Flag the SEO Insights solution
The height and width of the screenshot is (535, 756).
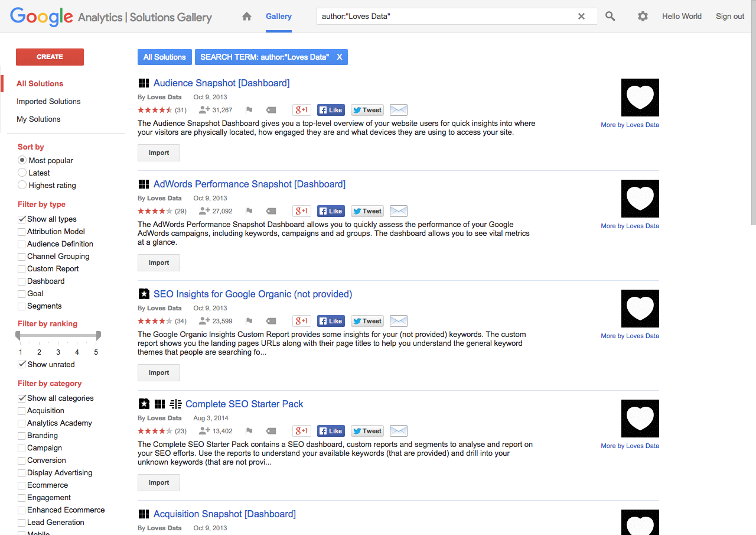click(x=249, y=321)
